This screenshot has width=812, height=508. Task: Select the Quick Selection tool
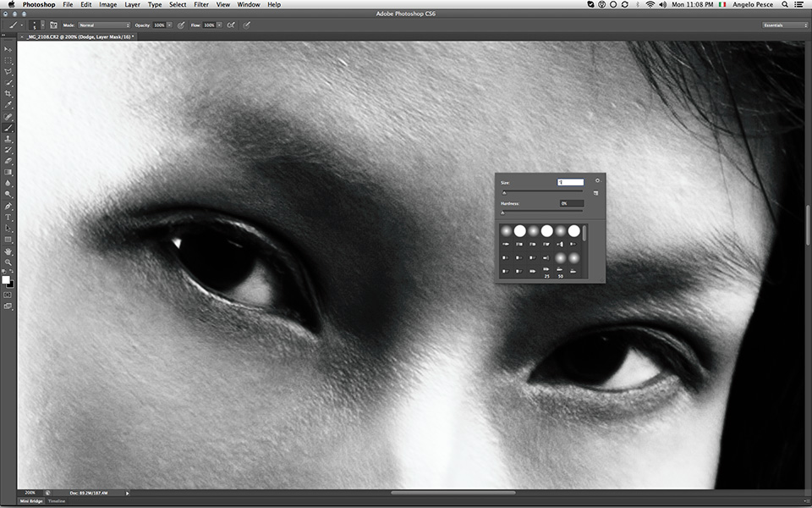[x=8, y=83]
